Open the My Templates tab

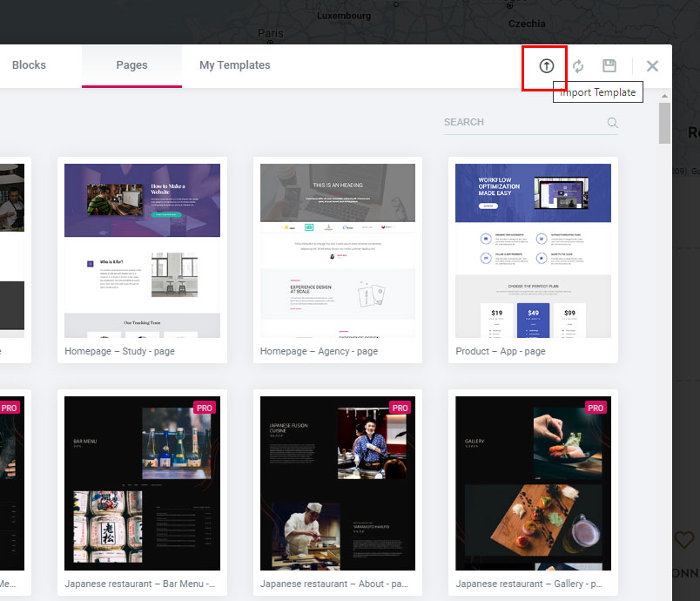[235, 65]
